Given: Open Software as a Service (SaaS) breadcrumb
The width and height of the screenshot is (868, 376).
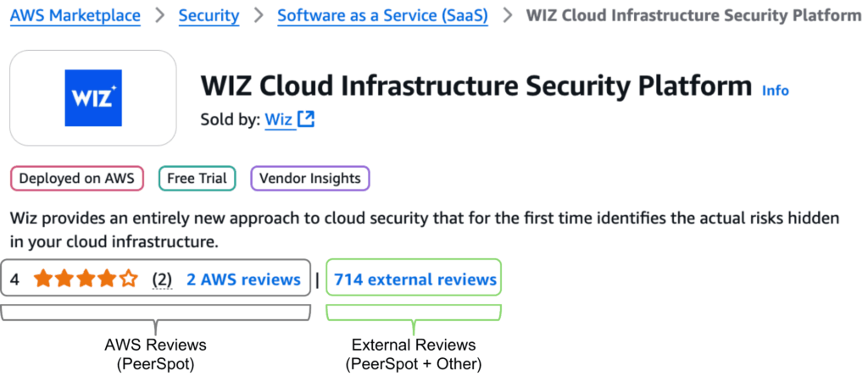Looking at the screenshot, I should point(382,15).
